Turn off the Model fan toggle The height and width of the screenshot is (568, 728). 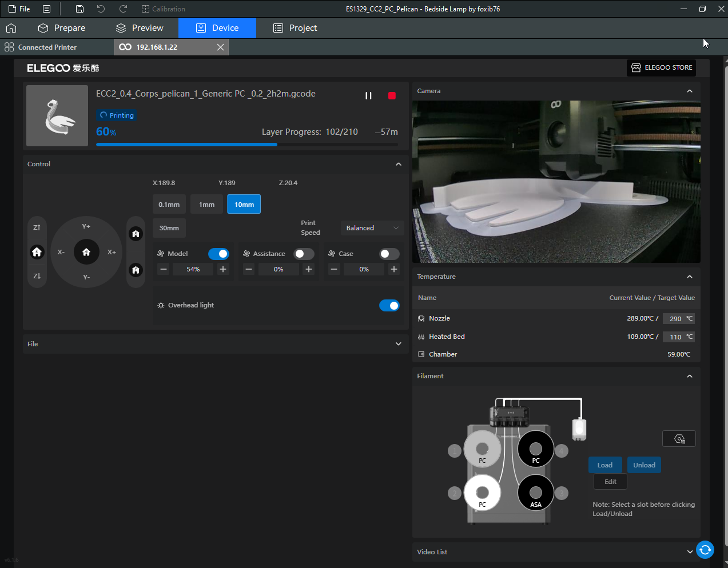[x=218, y=254]
